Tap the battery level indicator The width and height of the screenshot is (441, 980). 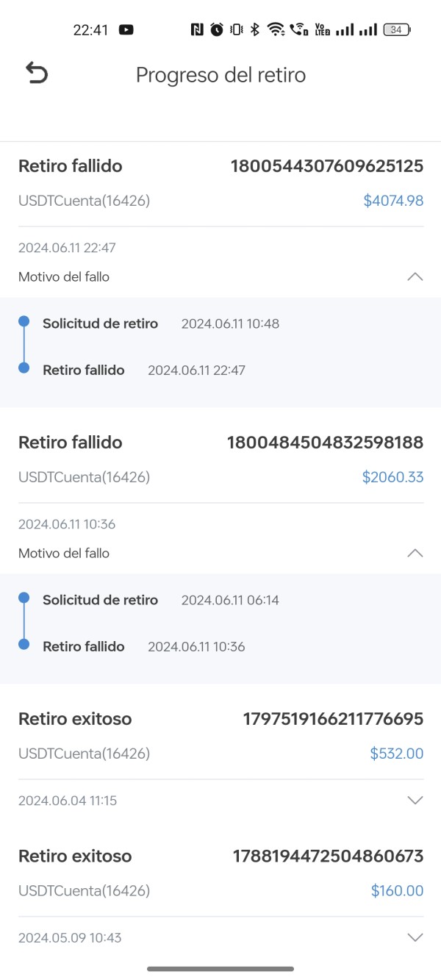(x=397, y=29)
